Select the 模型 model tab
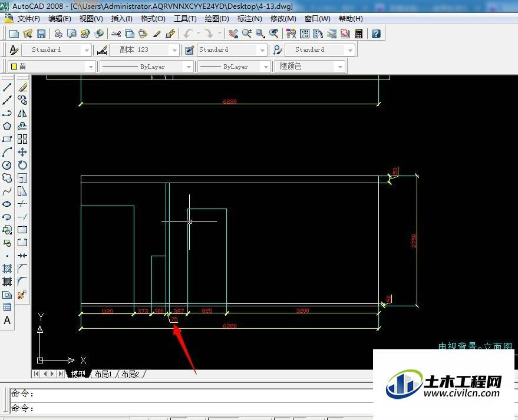The height and width of the screenshot is (420, 518). pyautogui.click(x=78, y=374)
